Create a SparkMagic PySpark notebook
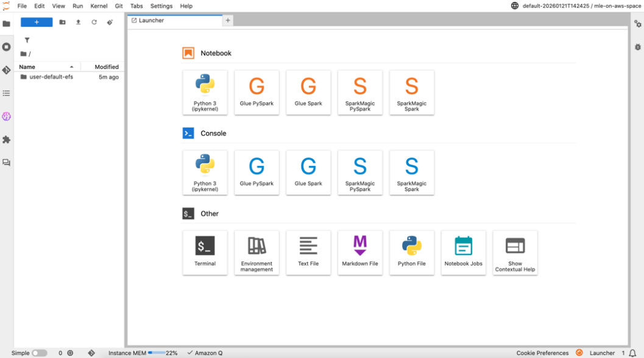 click(x=360, y=93)
